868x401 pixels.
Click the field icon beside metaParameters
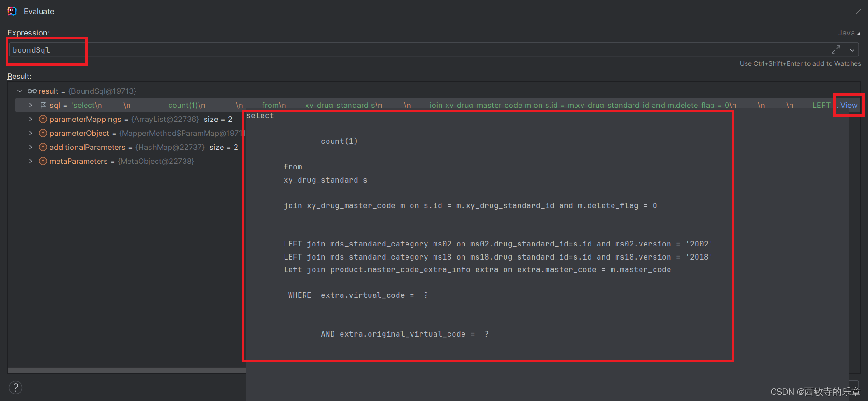pos(43,161)
